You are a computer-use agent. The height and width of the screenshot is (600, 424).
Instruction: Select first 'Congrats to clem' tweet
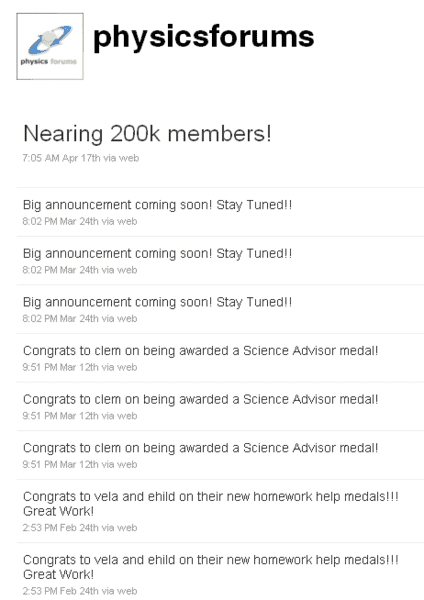201,351
